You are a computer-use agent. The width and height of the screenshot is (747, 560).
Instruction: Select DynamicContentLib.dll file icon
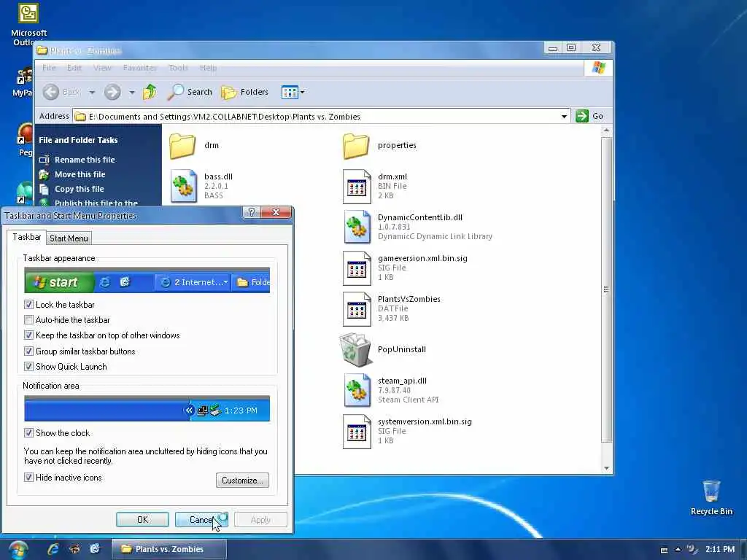tap(357, 227)
